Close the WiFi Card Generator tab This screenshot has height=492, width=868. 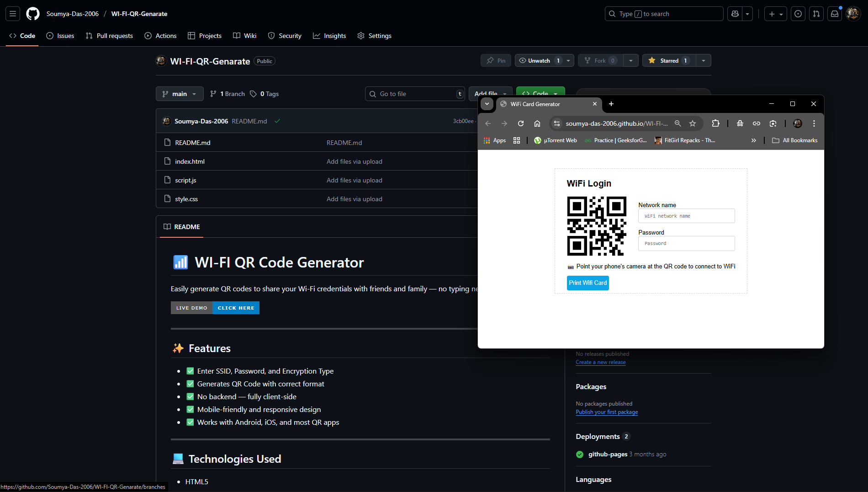595,104
